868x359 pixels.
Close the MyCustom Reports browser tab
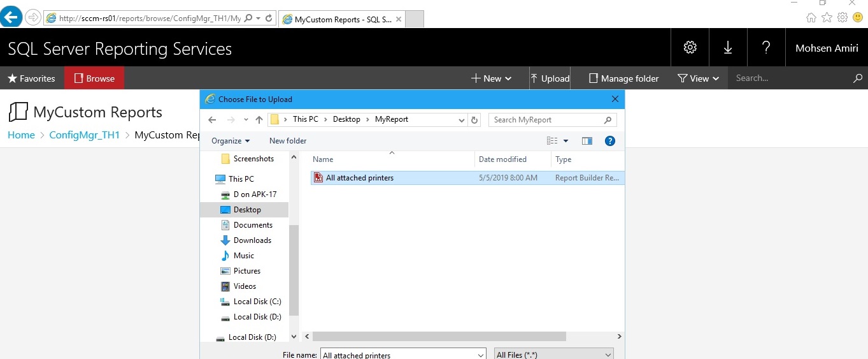[x=399, y=19]
